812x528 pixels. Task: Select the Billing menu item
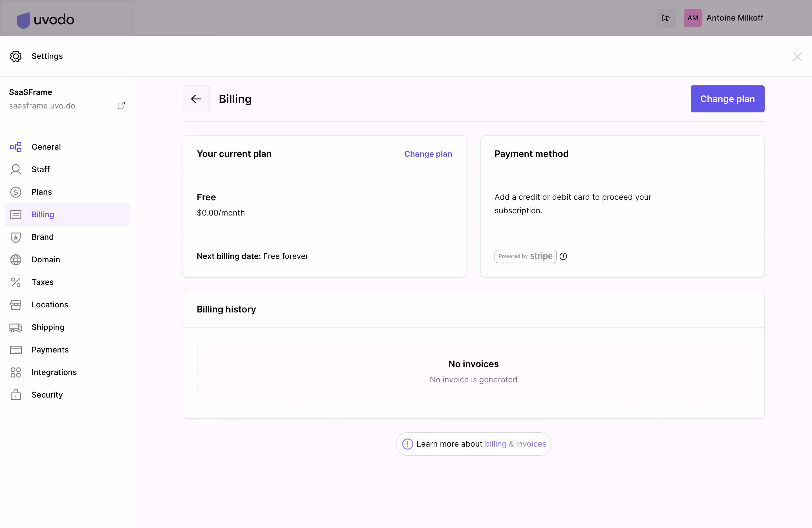point(67,215)
